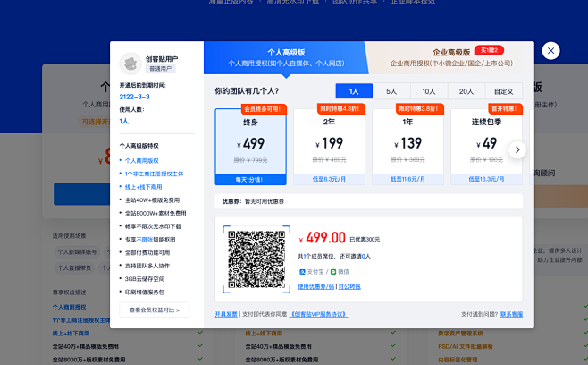Click 线上+线下商用 privilege item
This screenshot has width=588, height=365.
click(143, 187)
